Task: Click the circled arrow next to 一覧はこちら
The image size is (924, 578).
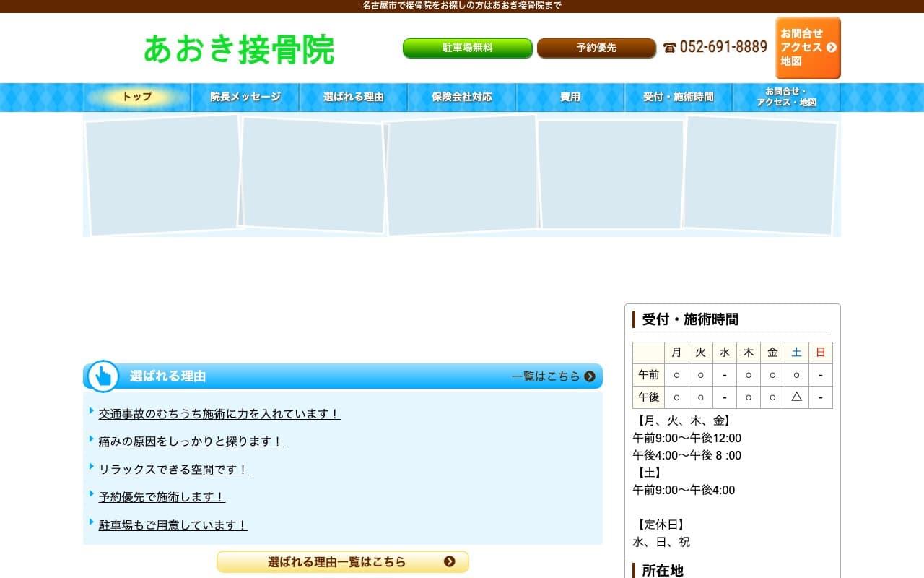Action: coord(590,376)
